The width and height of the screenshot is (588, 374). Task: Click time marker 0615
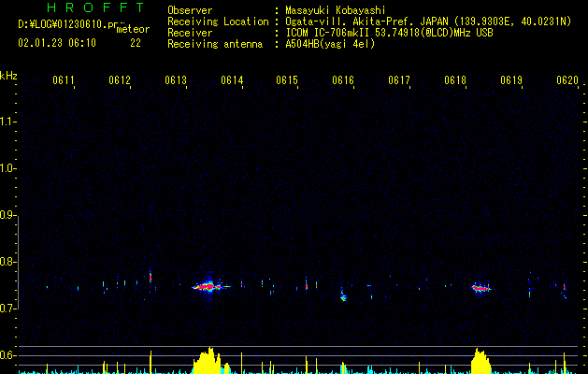[x=287, y=80]
